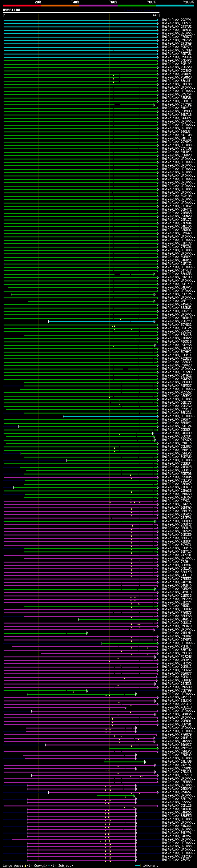Select hit label UniRef100_Q0E4P2
The image size is (197, 868).
click(177, 60)
